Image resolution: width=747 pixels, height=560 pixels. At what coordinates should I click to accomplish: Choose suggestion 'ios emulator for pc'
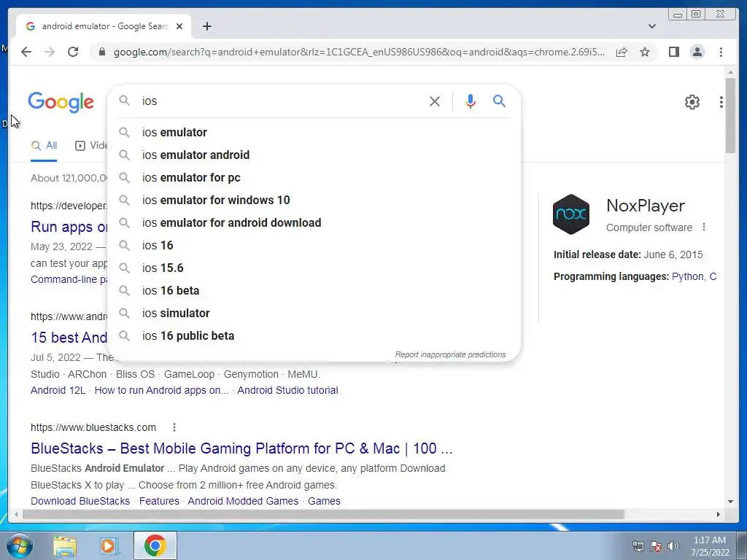pyautogui.click(x=314, y=178)
